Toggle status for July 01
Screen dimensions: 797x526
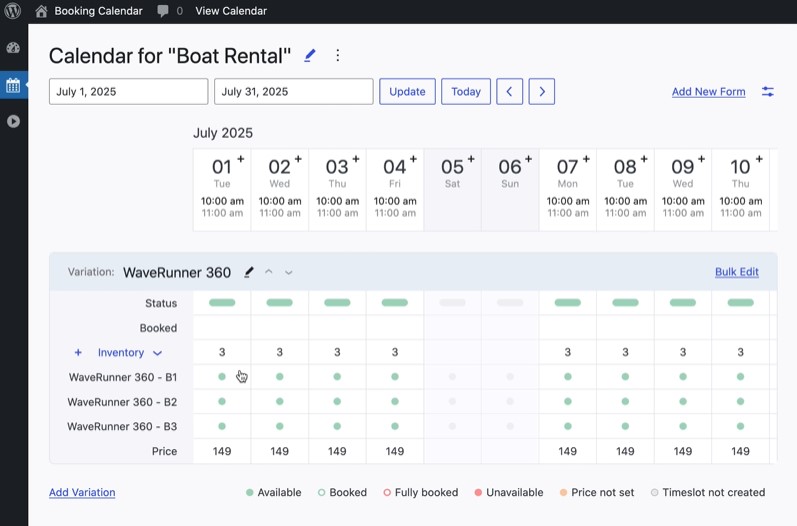click(222, 303)
